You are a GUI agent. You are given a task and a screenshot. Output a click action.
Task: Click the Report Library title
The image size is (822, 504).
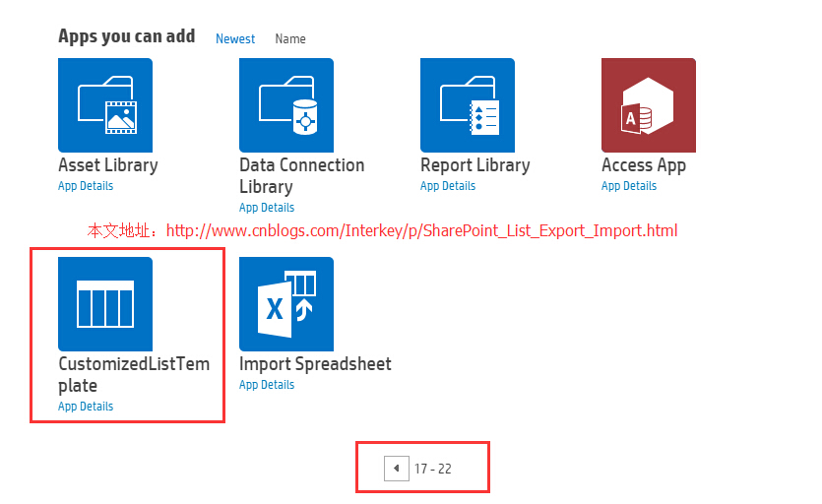click(474, 165)
